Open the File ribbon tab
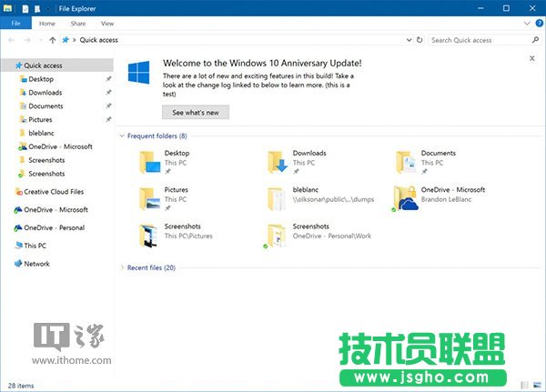 [x=16, y=24]
